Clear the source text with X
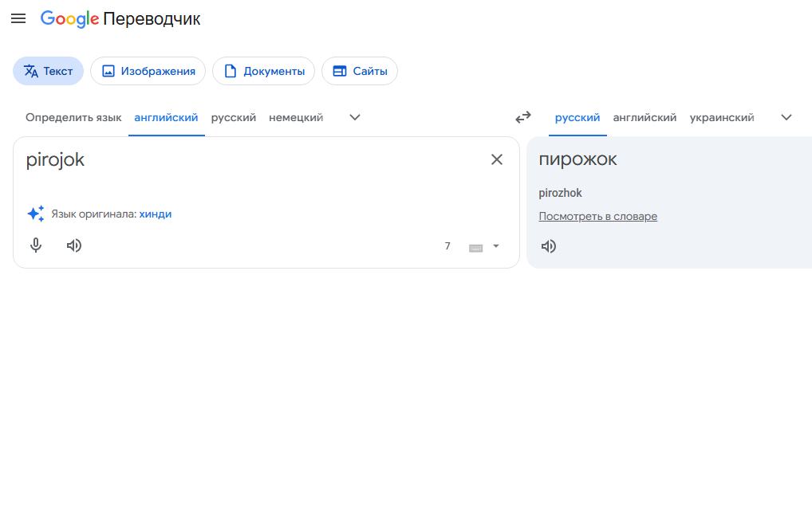The image size is (812, 526). (x=497, y=159)
